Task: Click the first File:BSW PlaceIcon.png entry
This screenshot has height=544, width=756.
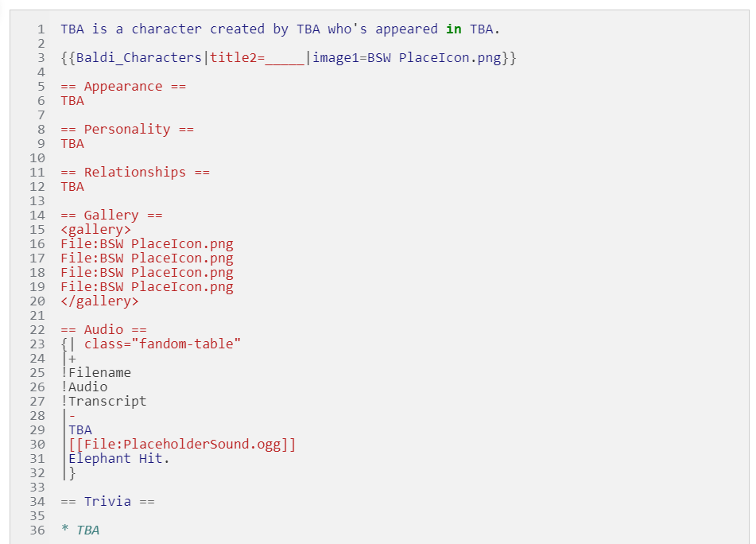Action: click(x=147, y=244)
